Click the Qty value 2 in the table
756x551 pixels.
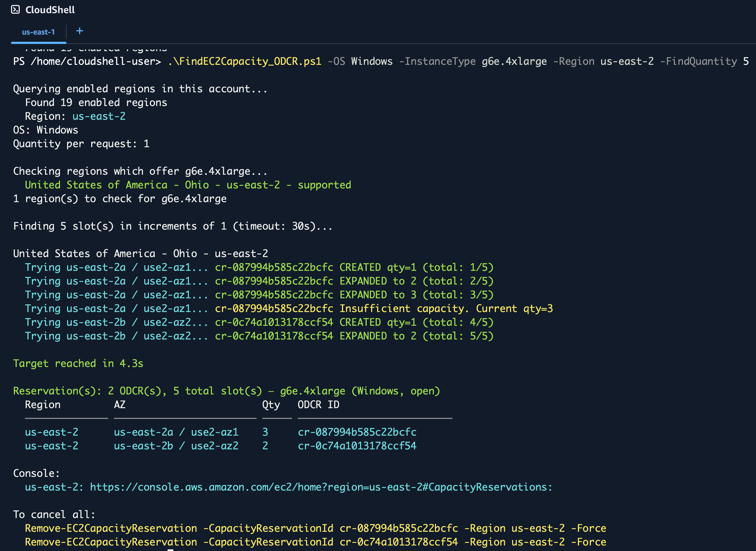click(265, 446)
